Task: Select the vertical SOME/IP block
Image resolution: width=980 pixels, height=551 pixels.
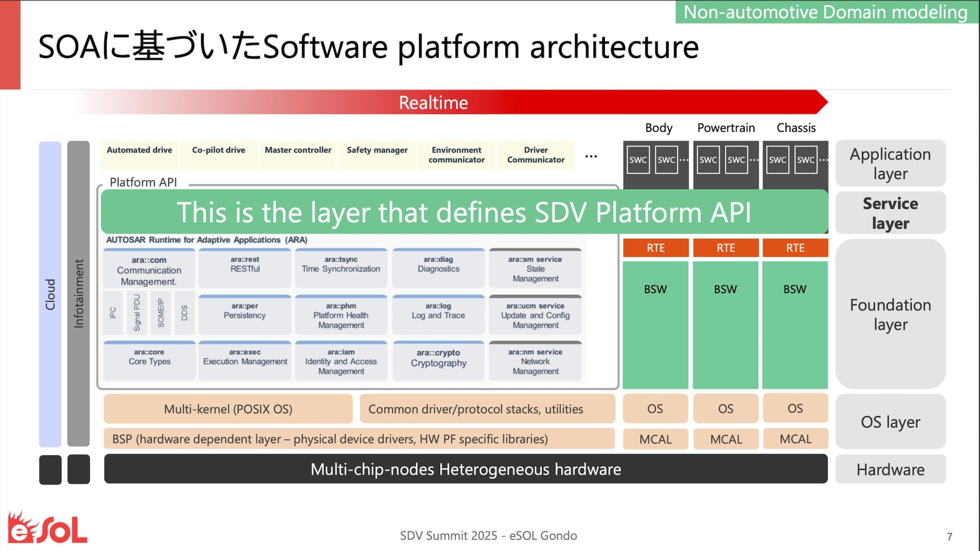Action: coord(161,313)
